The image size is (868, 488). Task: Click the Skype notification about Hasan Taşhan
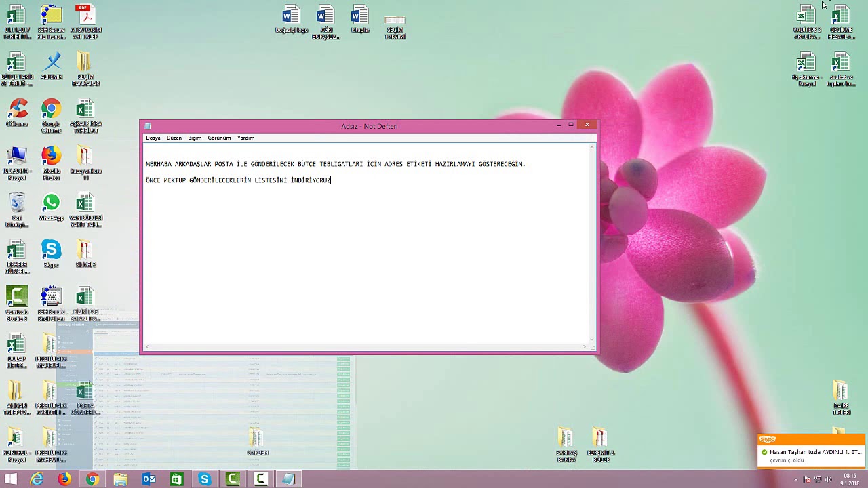pyautogui.click(x=811, y=451)
